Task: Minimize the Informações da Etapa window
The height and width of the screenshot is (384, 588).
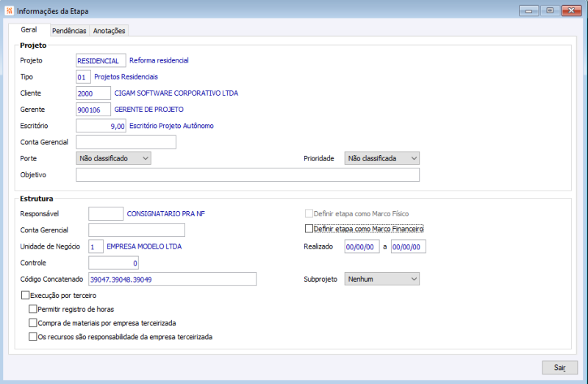Action: point(528,11)
